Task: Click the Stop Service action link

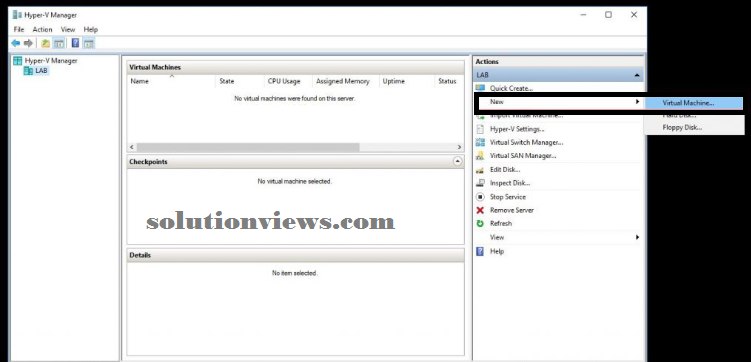Action: click(x=508, y=197)
